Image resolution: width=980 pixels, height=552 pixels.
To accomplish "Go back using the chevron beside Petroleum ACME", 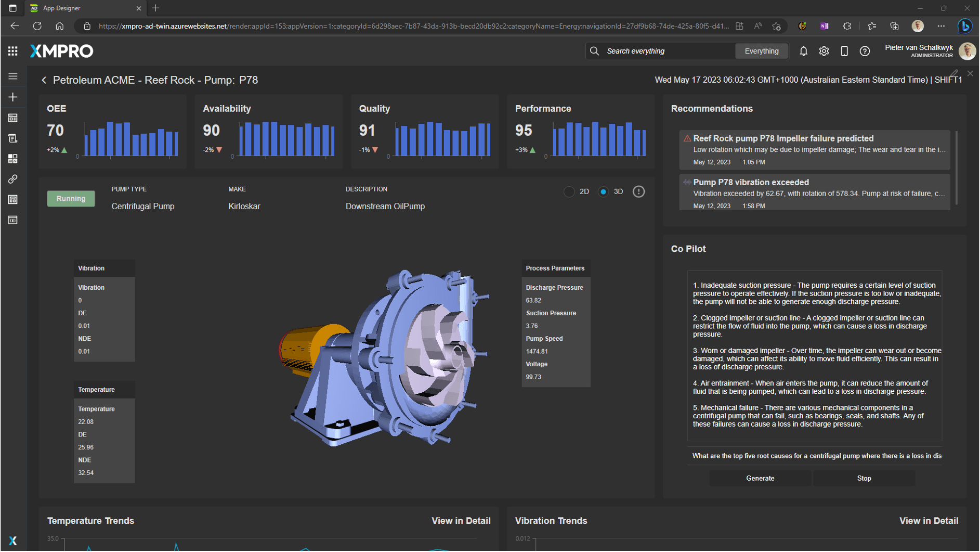I will tap(44, 80).
